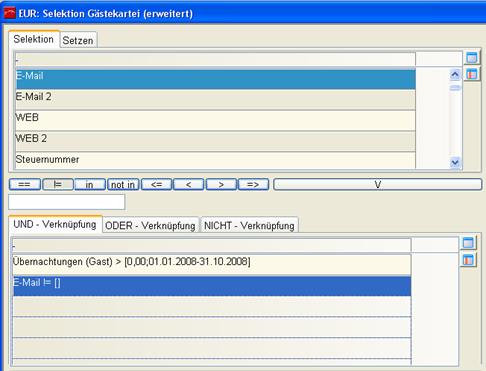
Task: Select the 'E-Mail != []' condition row
Action: click(212, 286)
